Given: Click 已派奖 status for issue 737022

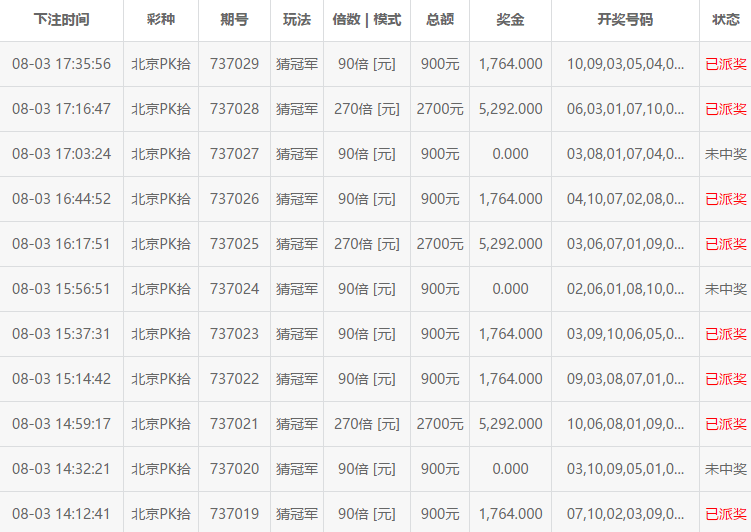Looking at the screenshot, I should [x=726, y=379].
